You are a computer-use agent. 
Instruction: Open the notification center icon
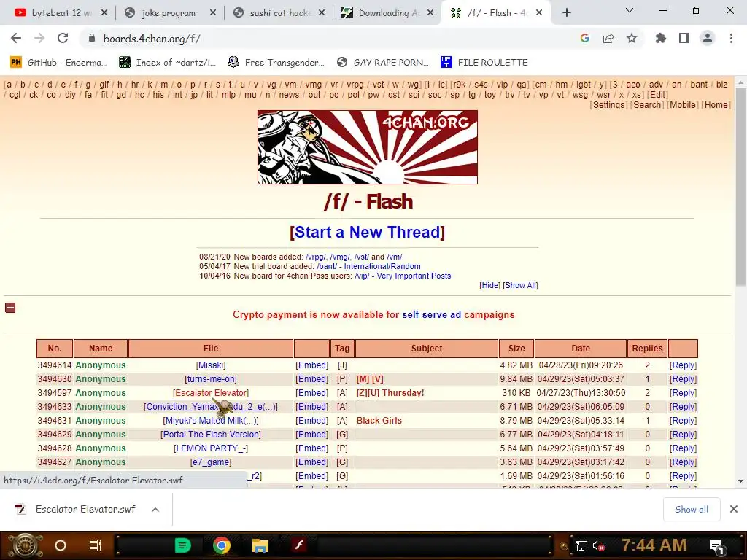coord(716,547)
